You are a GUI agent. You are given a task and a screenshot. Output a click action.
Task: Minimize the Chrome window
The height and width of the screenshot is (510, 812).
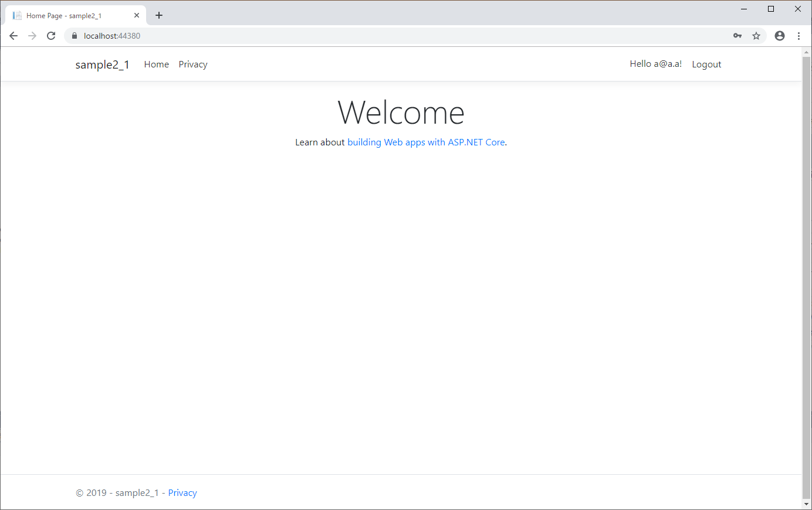pos(744,9)
